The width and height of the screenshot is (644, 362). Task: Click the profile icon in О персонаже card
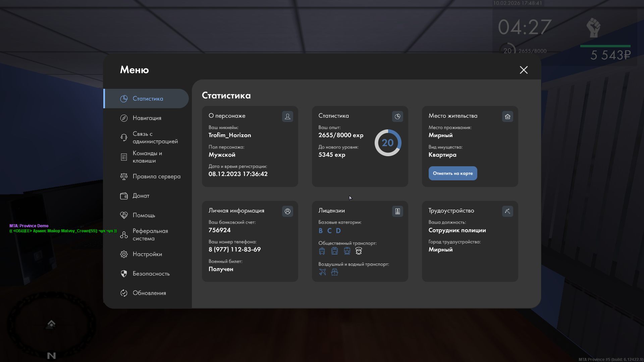point(287,116)
